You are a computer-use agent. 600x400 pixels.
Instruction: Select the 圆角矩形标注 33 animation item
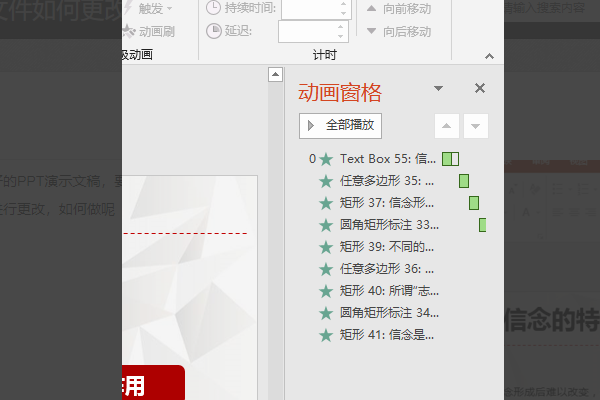[389, 225]
